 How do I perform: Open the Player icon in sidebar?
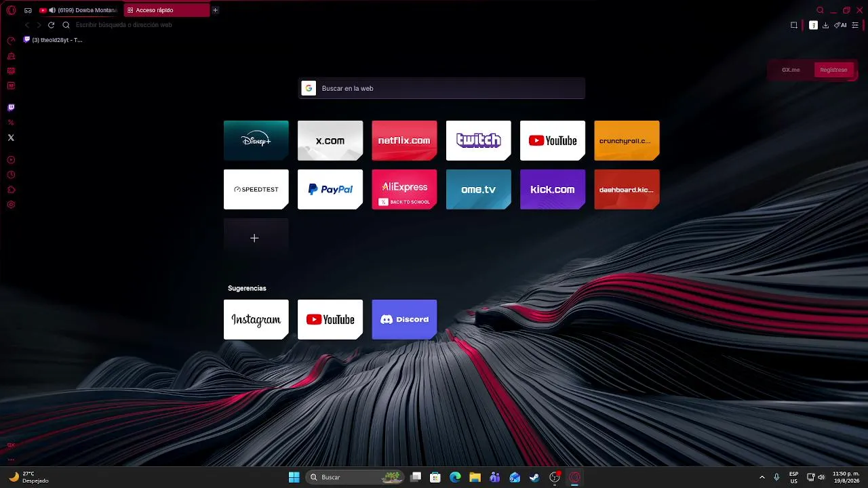pos(11,160)
